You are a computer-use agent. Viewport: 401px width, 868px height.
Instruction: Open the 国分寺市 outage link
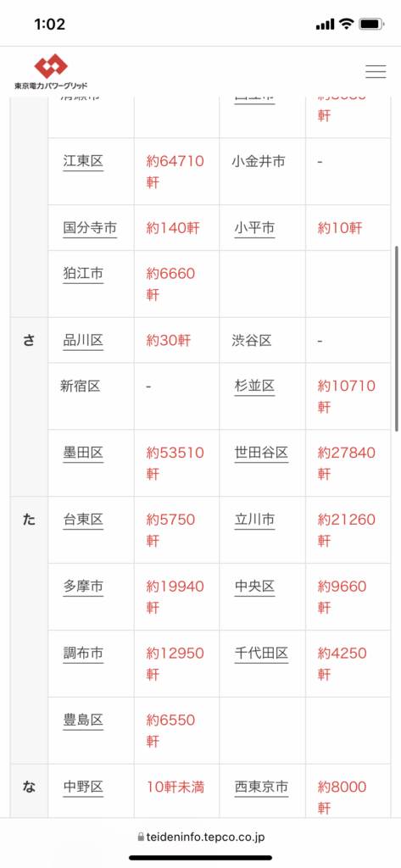(x=90, y=228)
